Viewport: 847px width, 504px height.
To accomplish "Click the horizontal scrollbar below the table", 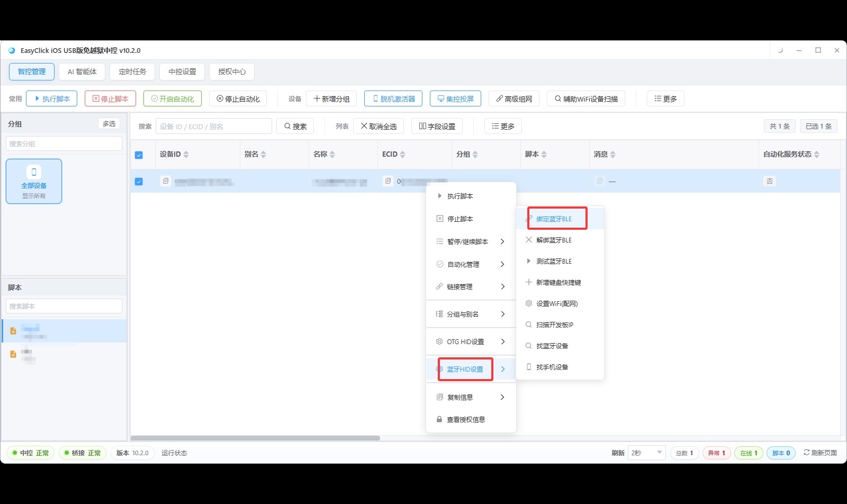I will 255,438.
